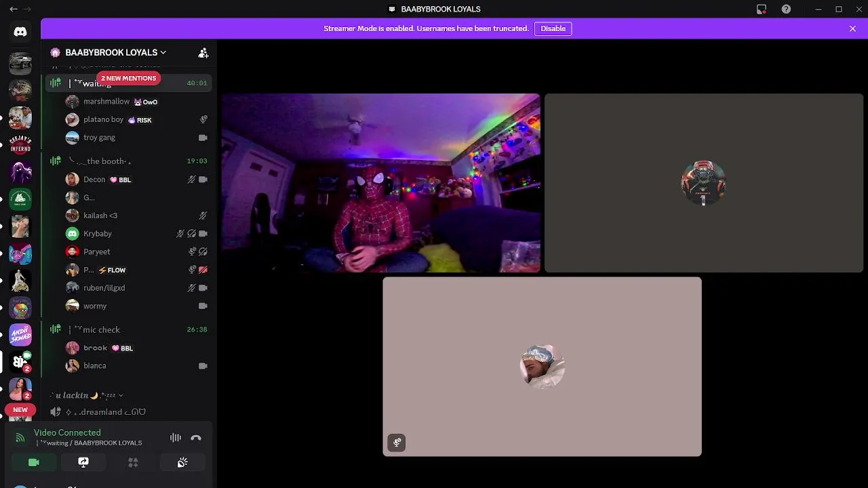Select user Krybaby

[x=138, y=234]
